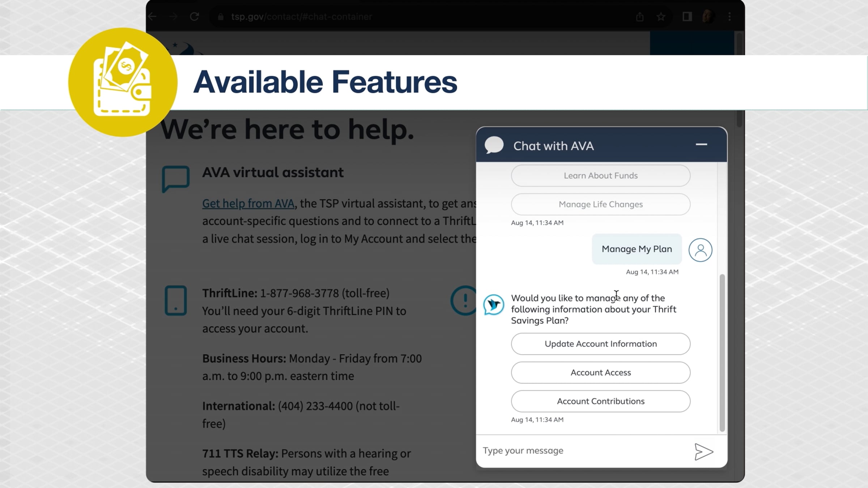Open the browser share icon
Screen dimensions: 868x488
(640, 17)
